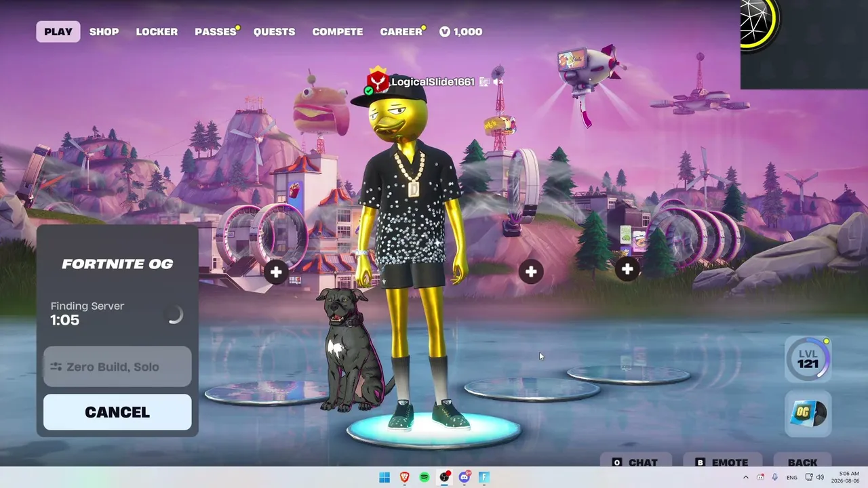Click the black dog companion
Screen dimensions: 868x488
click(354, 349)
